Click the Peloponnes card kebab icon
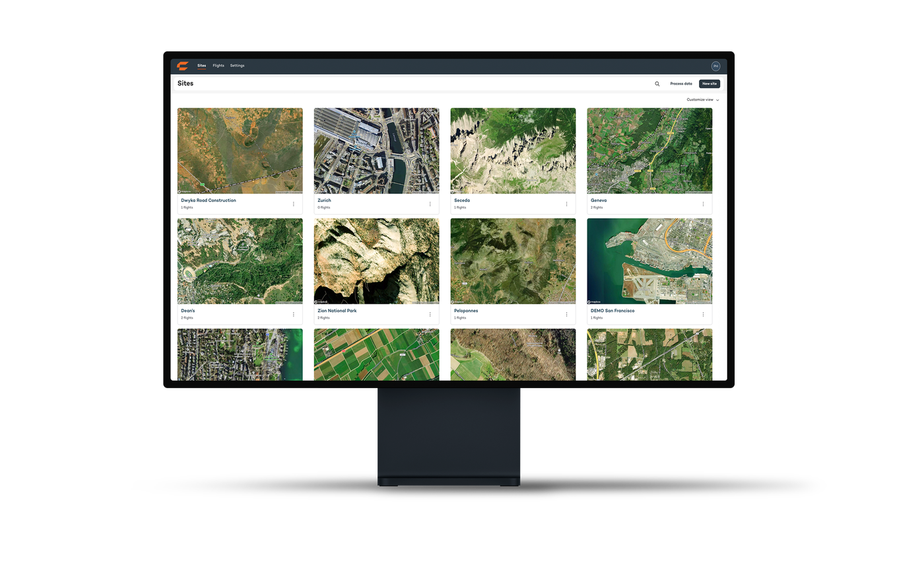Viewport: 924px width, 567px height. [x=566, y=314]
